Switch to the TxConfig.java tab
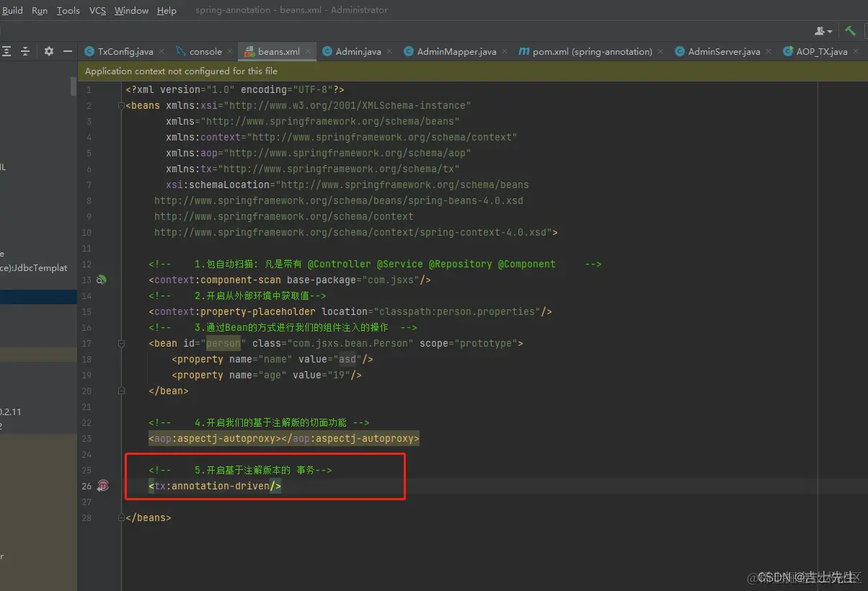This screenshot has width=868, height=591. coord(125,52)
